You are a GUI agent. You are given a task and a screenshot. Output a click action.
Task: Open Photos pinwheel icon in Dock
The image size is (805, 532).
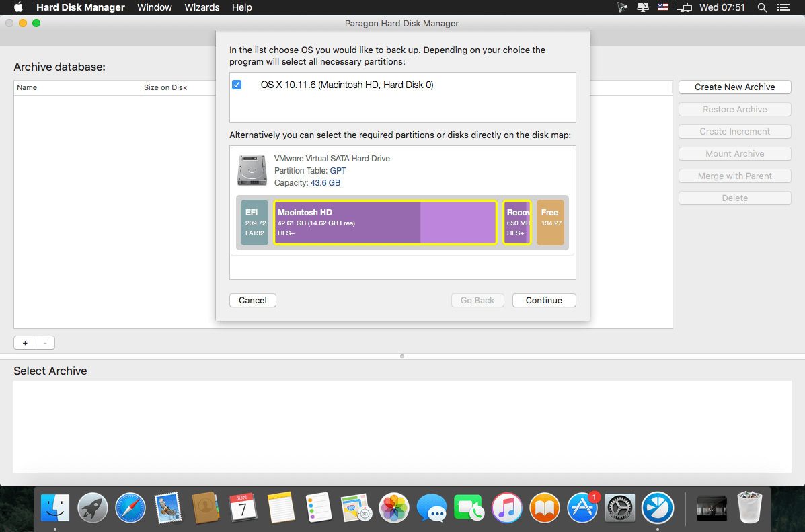(394, 508)
